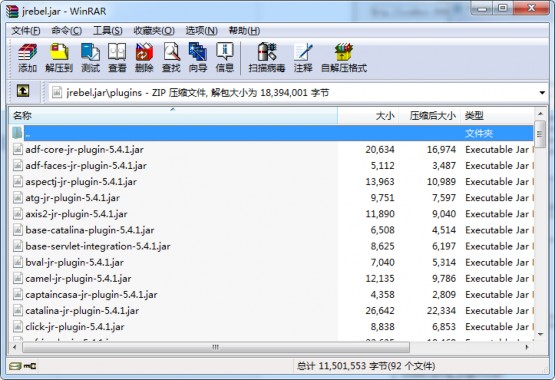Sort by 类型 column header
The height and width of the screenshot is (380, 555).
coord(497,115)
